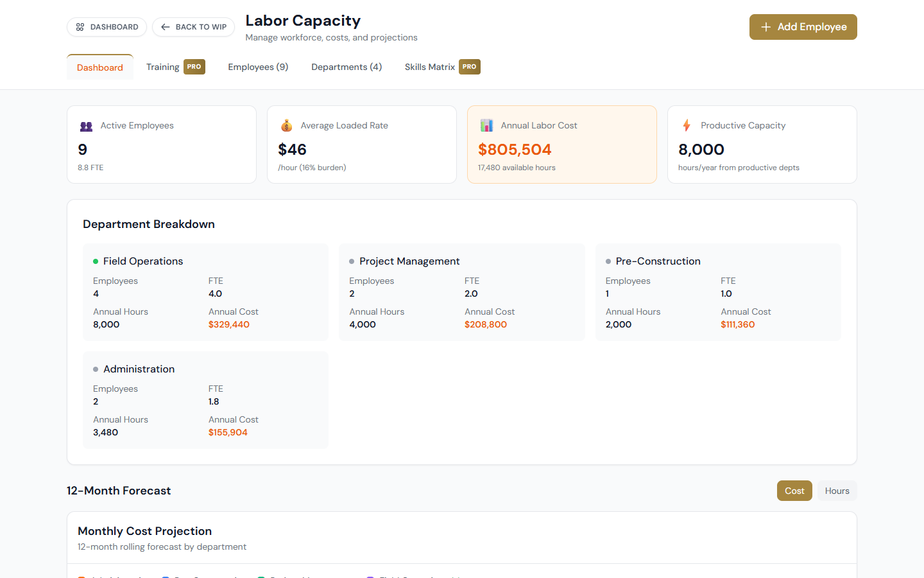Click the Project Management status dot
924x578 pixels.
click(x=352, y=261)
